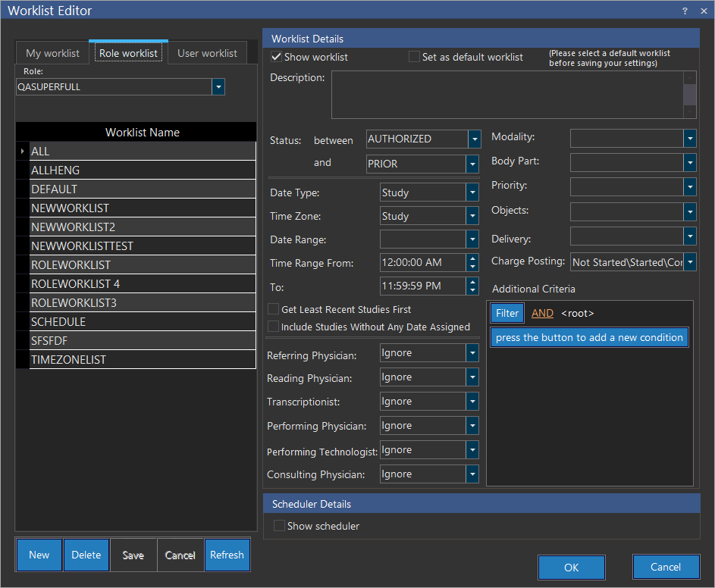The height and width of the screenshot is (588, 715).
Task: Click the AND operator in filter criteria
Action: 542,313
